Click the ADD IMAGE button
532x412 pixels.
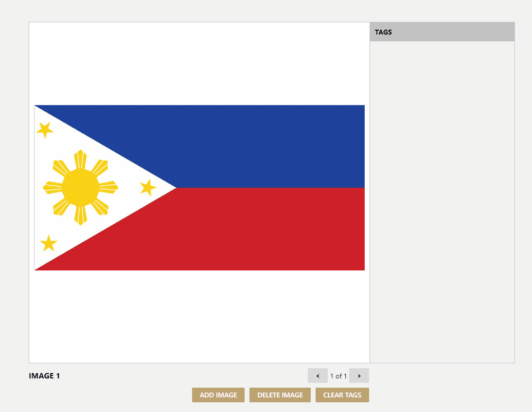point(218,395)
